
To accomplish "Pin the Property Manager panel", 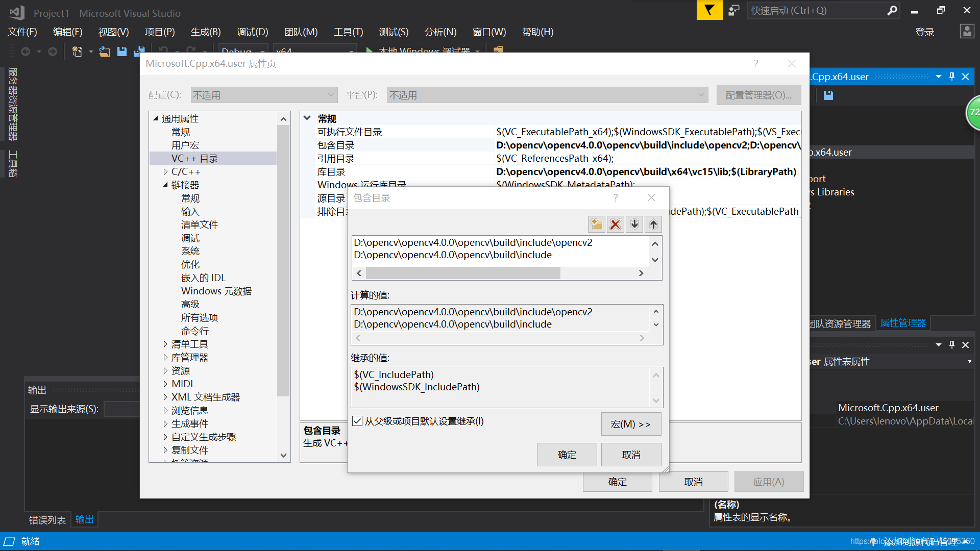I will click(x=952, y=77).
